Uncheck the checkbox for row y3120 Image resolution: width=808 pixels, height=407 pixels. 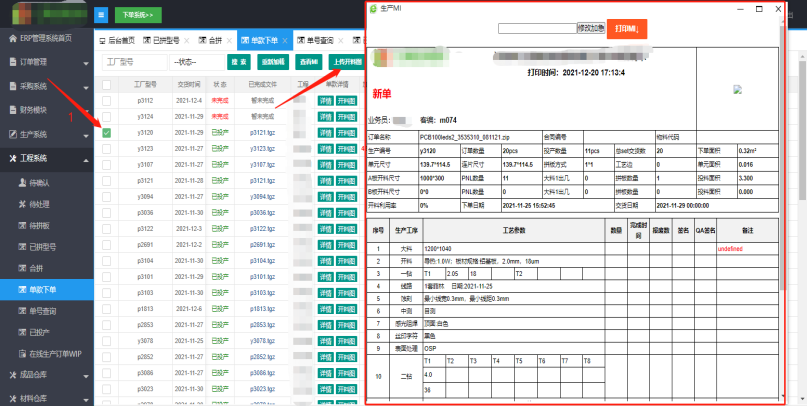(107, 132)
